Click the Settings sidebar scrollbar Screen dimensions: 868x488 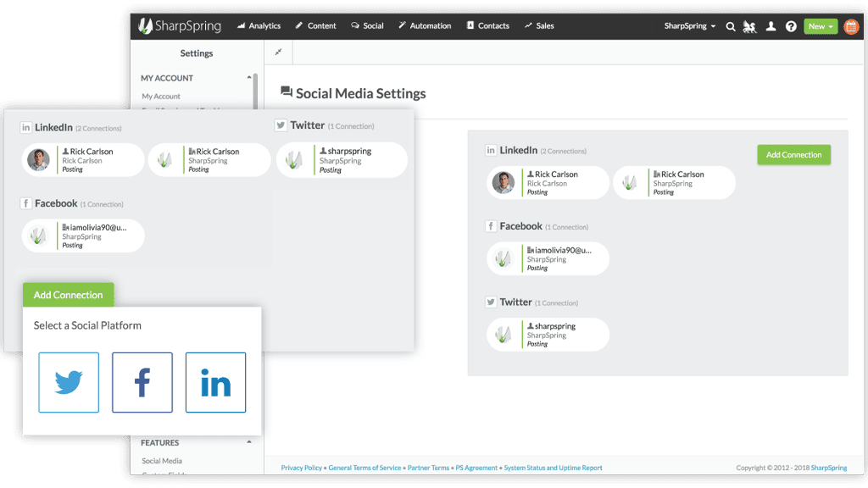coord(255,91)
